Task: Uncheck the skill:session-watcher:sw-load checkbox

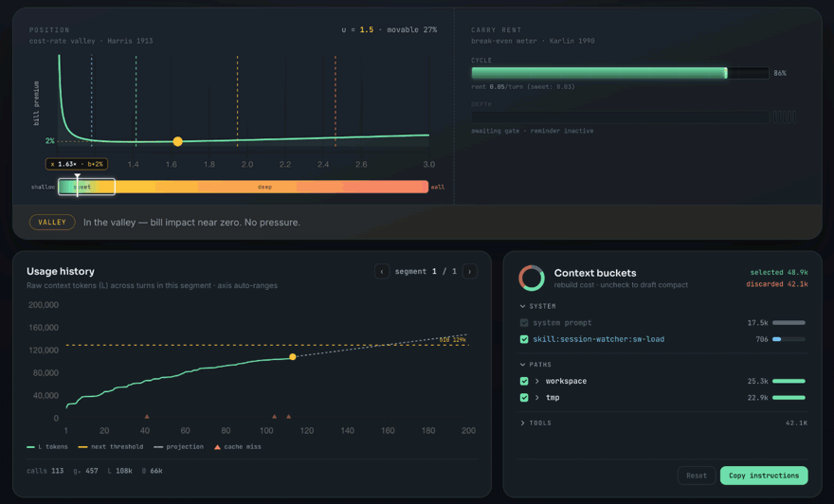Action: (x=524, y=339)
